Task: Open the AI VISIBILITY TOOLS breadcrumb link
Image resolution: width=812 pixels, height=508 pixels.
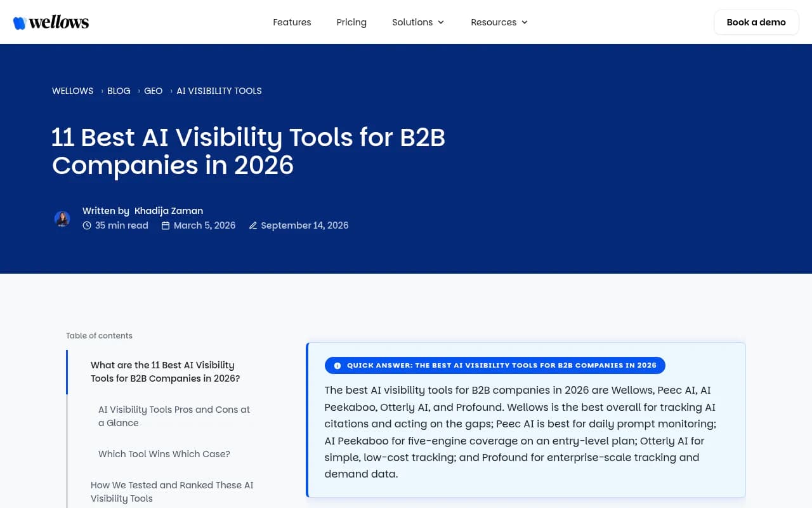Action: click(219, 91)
